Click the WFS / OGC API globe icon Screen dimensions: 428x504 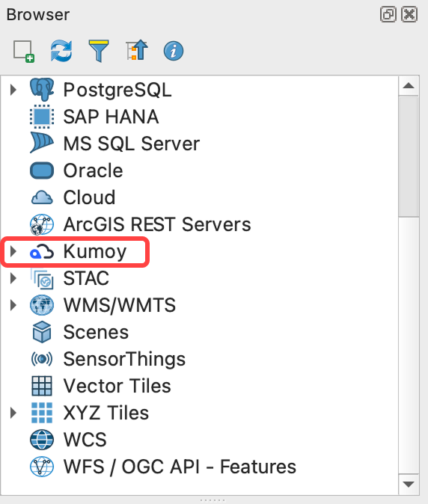(x=42, y=467)
